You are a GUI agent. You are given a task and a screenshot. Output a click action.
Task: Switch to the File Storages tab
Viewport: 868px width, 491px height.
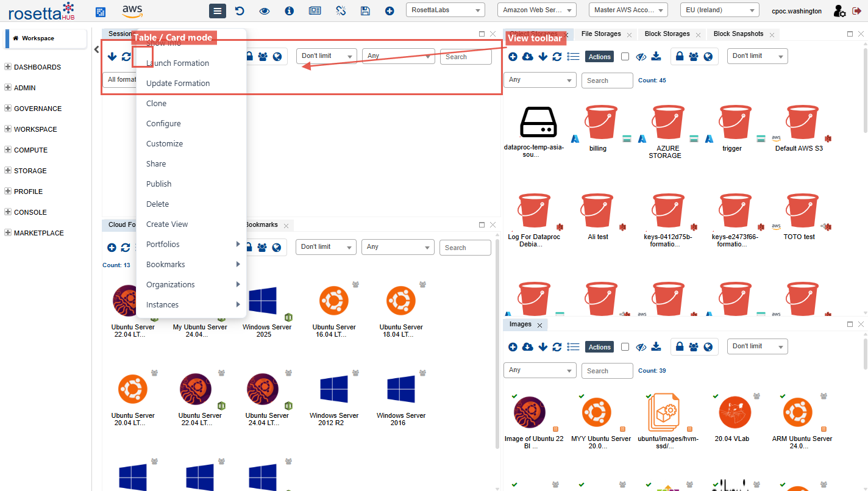tap(601, 34)
